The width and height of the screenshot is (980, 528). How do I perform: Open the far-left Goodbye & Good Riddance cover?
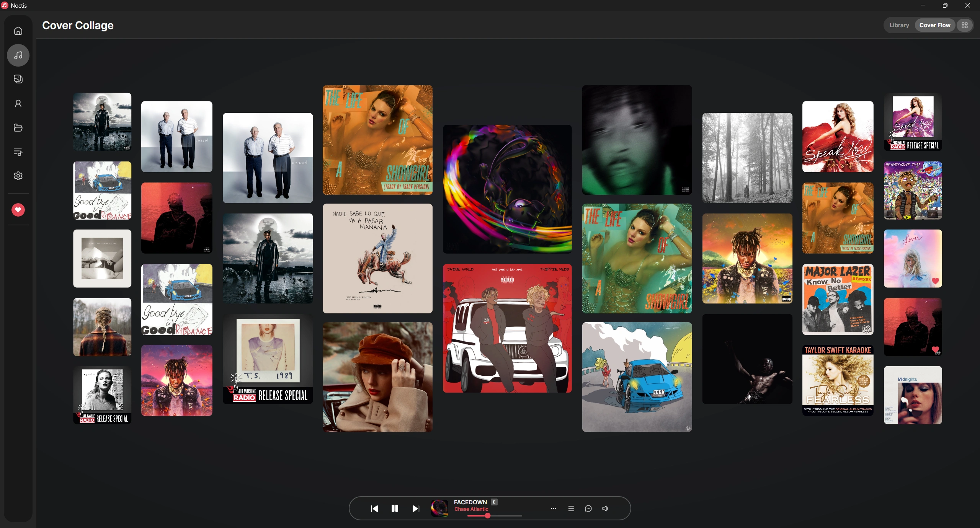pyautogui.click(x=102, y=191)
